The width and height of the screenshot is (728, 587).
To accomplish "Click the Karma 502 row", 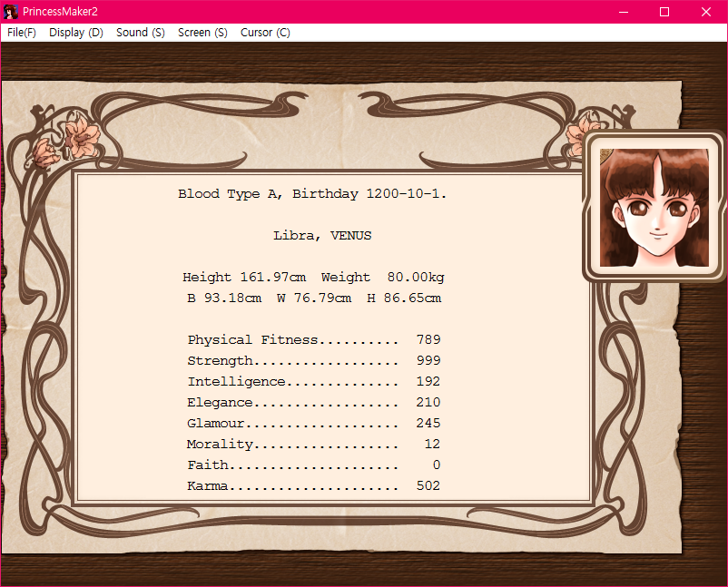I will (314, 486).
